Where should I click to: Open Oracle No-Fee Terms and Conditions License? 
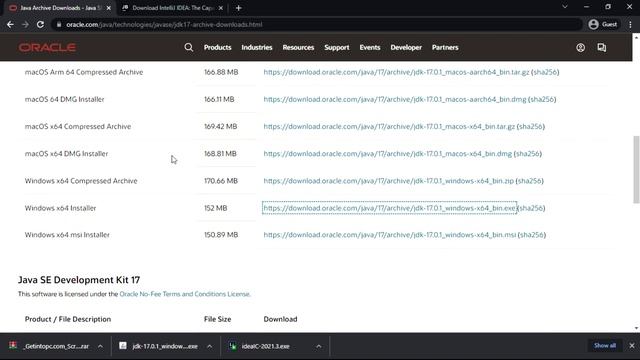[x=184, y=294]
